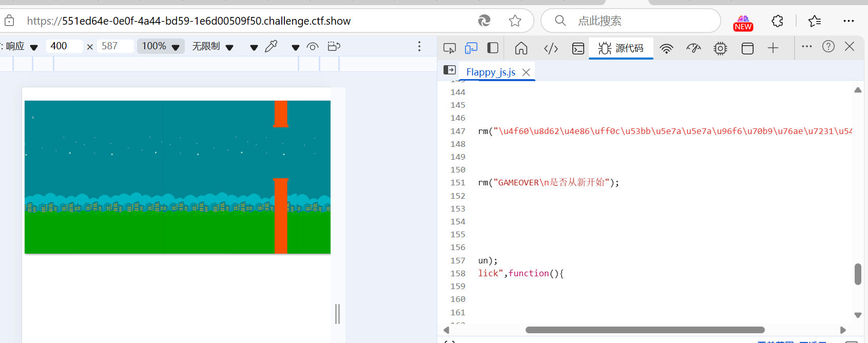Open the Elements panel

coord(551,48)
